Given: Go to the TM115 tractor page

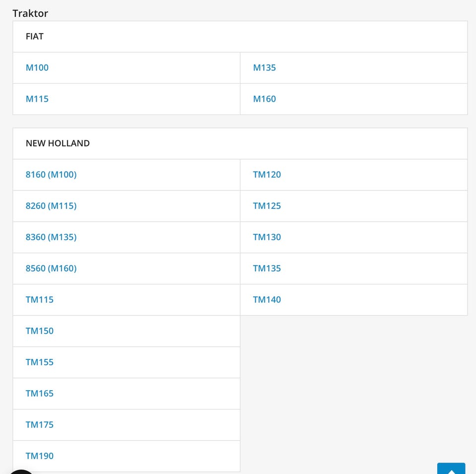Looking at the screenshot, I should (x=40, y=299).
